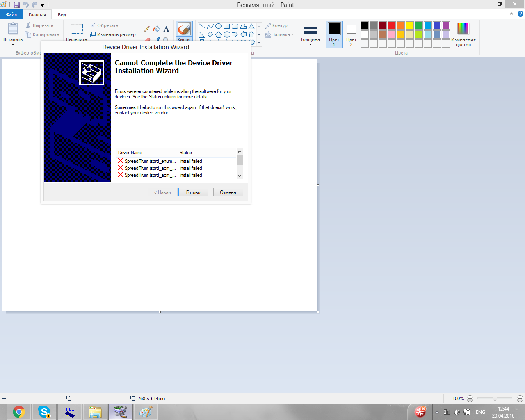Open the Файл menu

[11, 14]
